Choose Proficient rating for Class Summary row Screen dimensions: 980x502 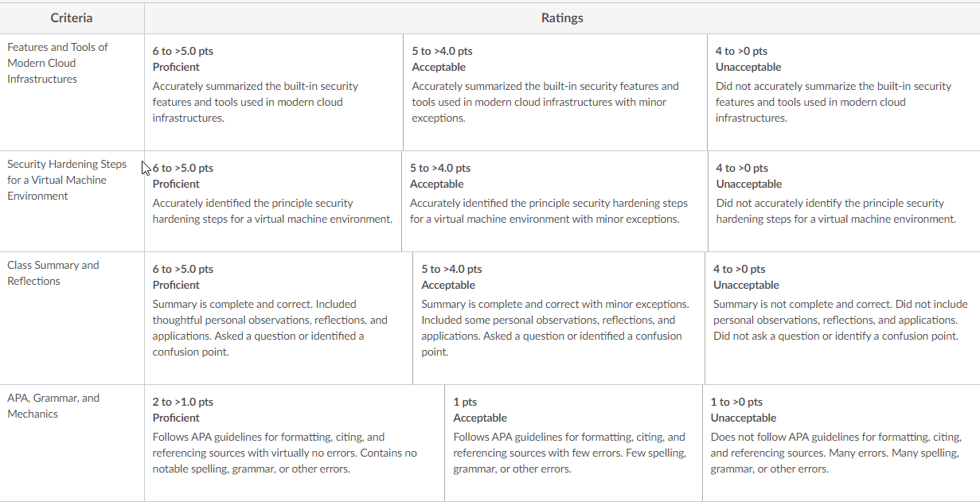click(x=279, y=318)
